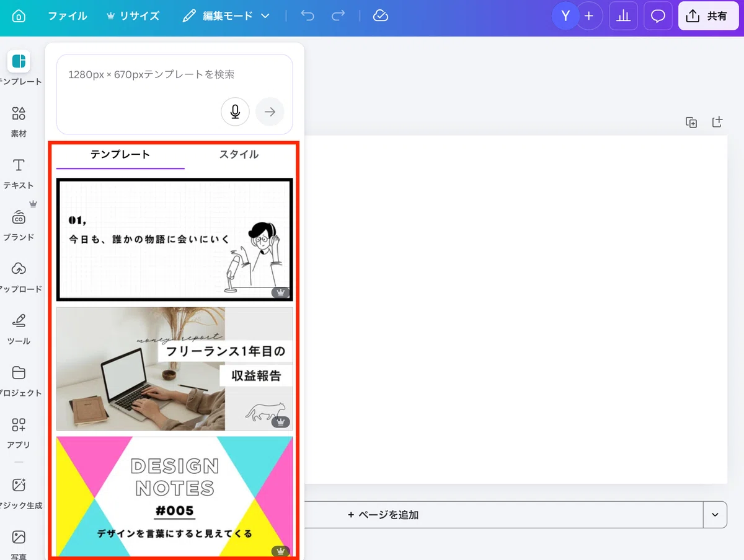Open the リサイズ menu with crown
The image size is (744, 560).
click(133, 16)
